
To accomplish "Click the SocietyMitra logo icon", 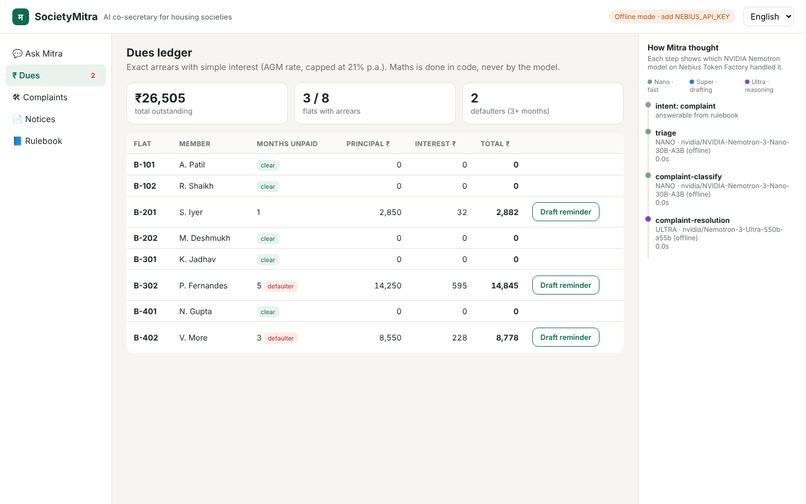I will pyautogui.click(x=21, y=16).
